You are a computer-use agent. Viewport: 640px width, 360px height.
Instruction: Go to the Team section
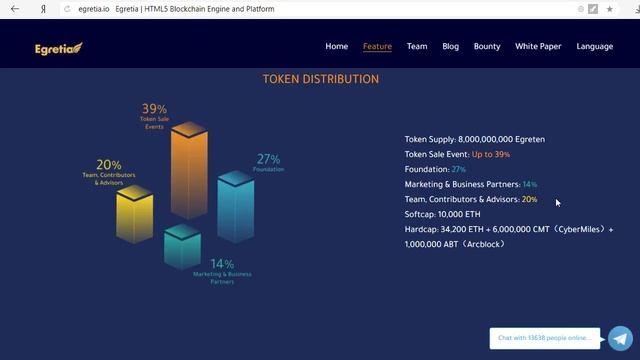click(417, 47)
